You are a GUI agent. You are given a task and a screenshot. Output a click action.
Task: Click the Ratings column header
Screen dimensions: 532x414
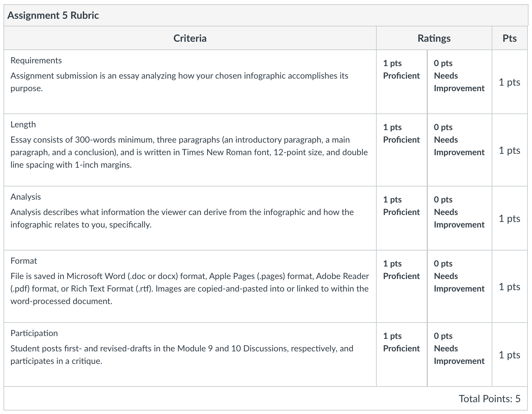point(434,38)
